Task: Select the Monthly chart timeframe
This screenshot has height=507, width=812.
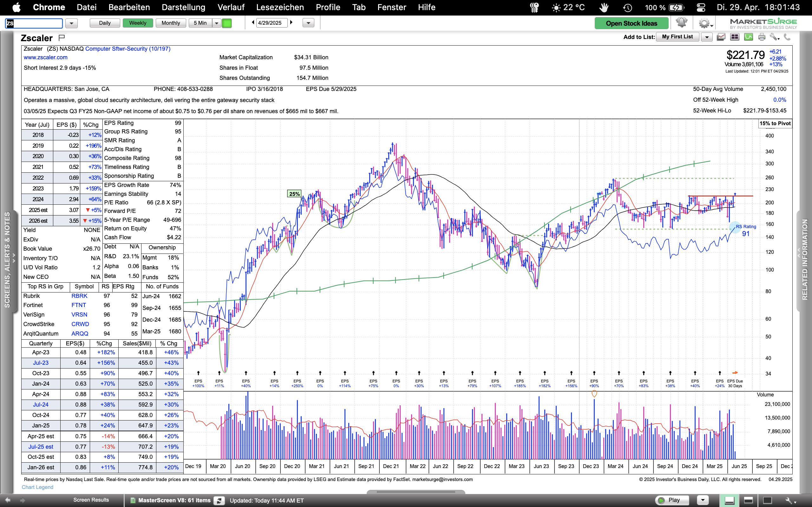Action: (170, 23)
